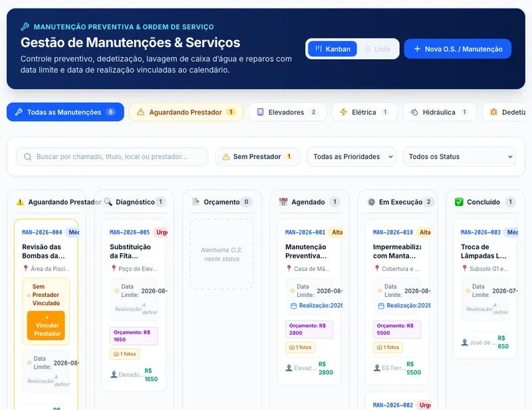The width and height of the screenshot is (532, 410).
Task: Click card title Revisão das Bombas da...
Action: coord(43,251)
